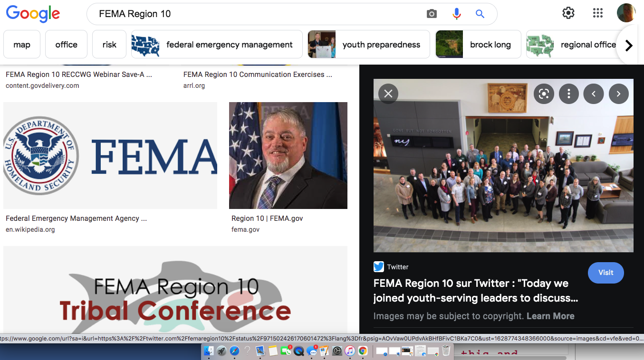Screen dimensions: 644x360
Task: Expand more filter chips with right arrow
Action: coord(629,46)
